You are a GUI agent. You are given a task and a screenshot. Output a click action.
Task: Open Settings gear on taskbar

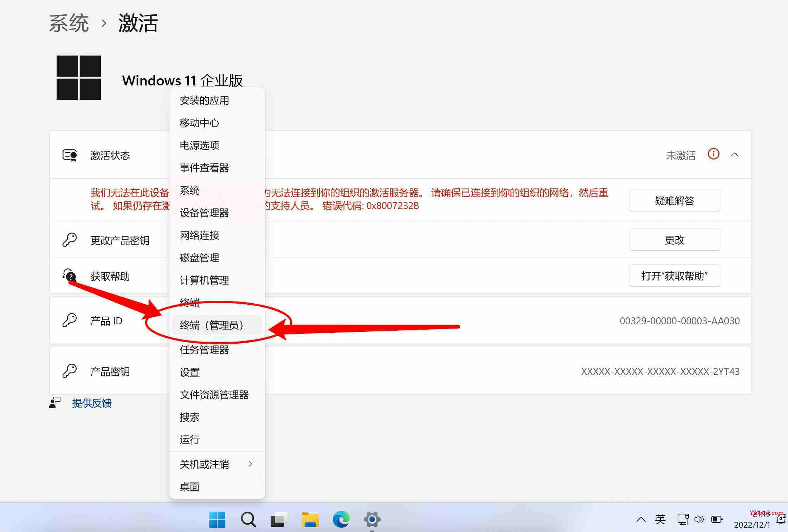tap(372, 519)
